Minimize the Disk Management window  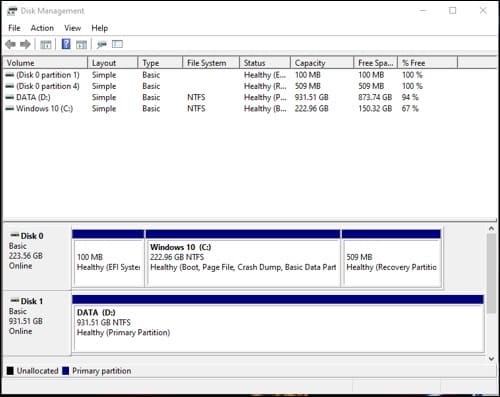423,11
